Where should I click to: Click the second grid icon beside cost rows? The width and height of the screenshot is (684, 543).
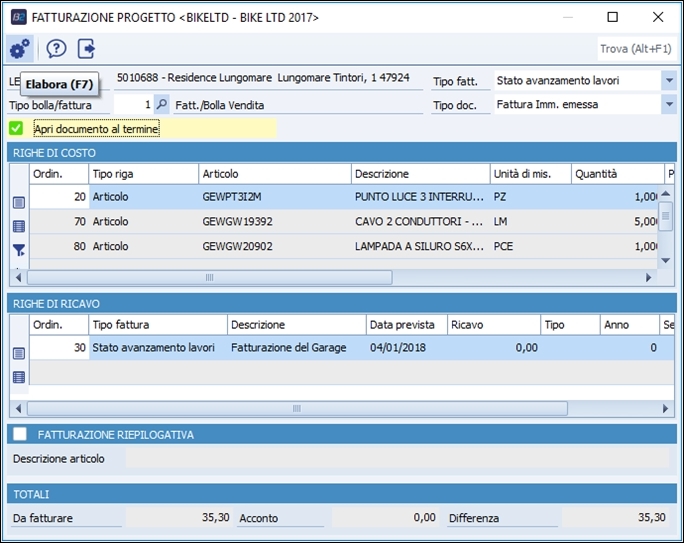pyautogui.click(x=19, y=227)
